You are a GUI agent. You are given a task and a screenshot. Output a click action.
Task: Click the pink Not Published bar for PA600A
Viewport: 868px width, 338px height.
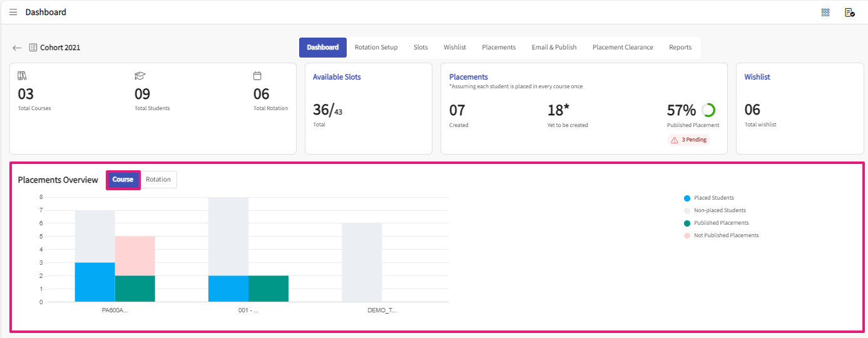[135, 255]
